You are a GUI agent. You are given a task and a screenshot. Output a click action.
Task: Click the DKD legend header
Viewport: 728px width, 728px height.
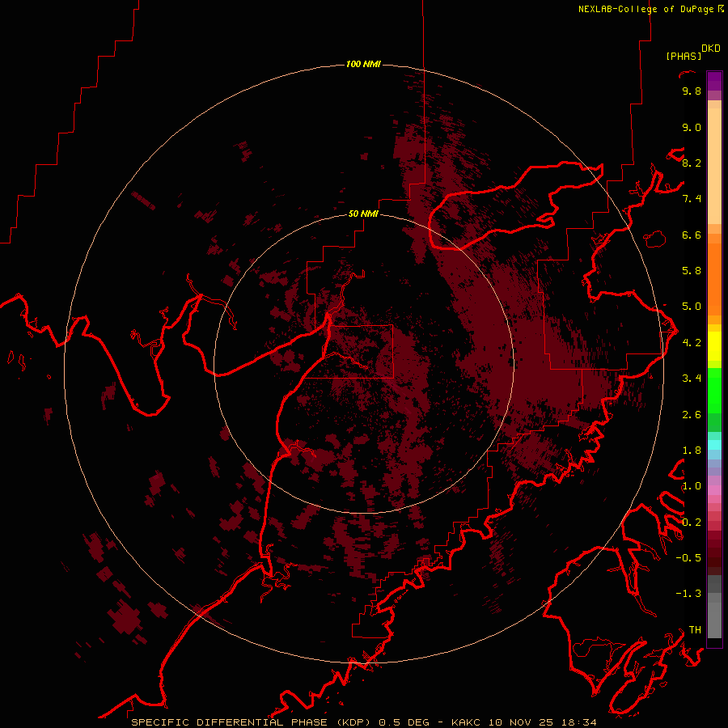711,49
